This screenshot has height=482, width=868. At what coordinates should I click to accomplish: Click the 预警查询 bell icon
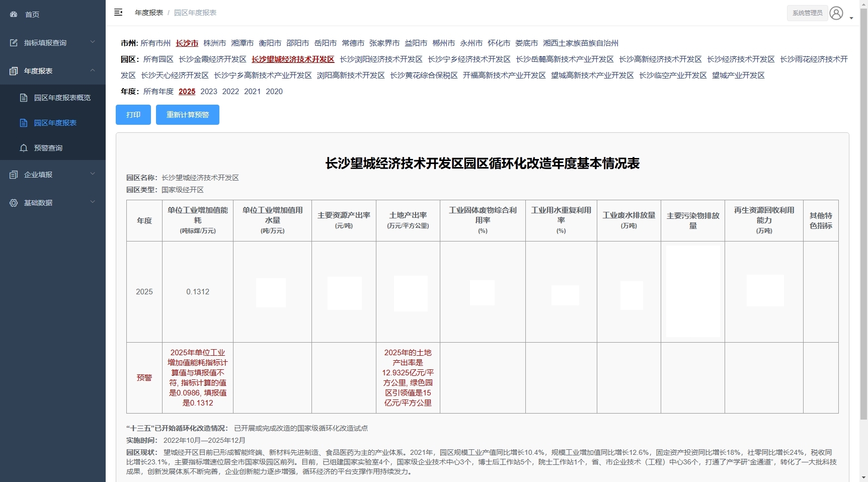click(24, 148)
